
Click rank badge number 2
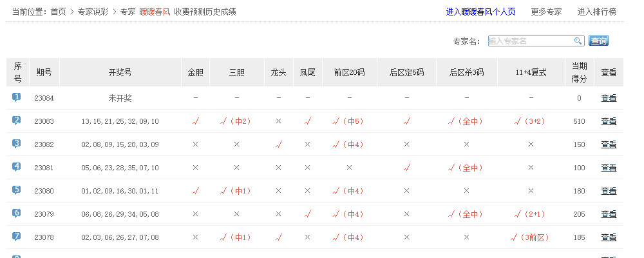point(17,121)
